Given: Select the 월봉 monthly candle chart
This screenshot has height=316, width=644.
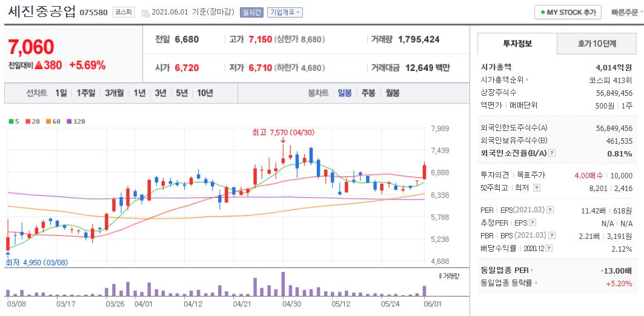Looking at the screenshot, I should [393, 93].
